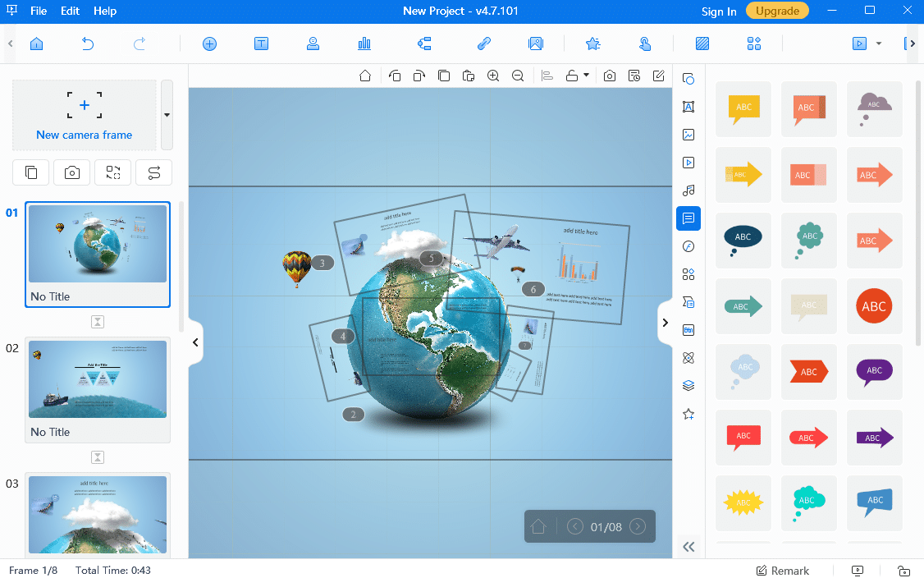This screenshot has height=578, width=924.
Task: Select the orange circle ABC callout shape
Action: (874, 306)
